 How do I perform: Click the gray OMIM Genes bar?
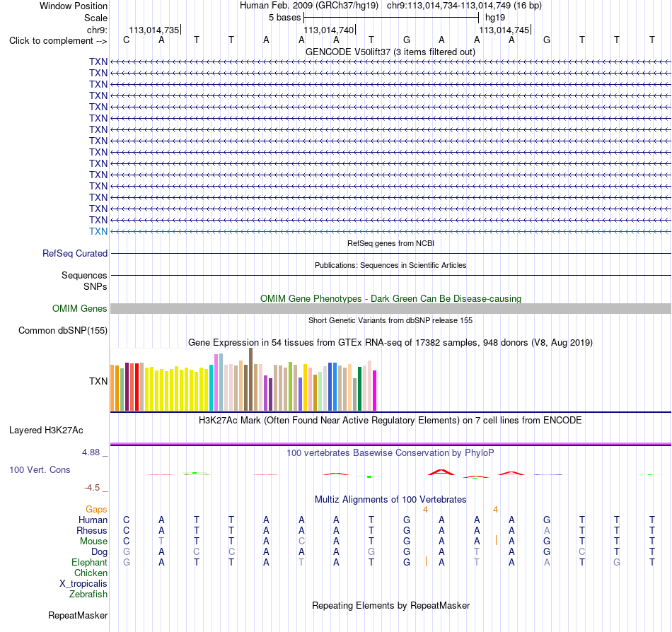coord(391,308)
